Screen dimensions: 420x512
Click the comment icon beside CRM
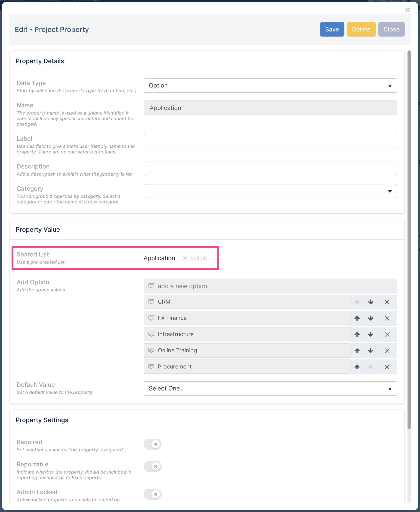point(151,302)
